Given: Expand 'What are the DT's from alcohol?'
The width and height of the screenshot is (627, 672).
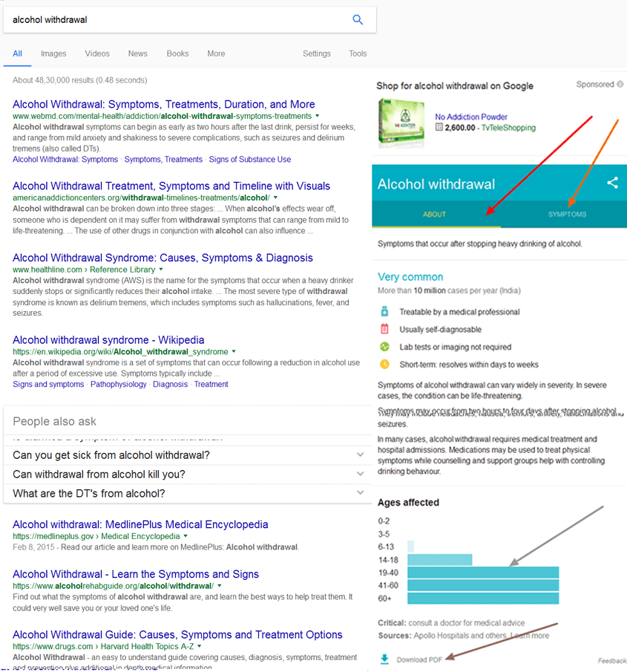Looking at the screenshot, I should [x=188, y=493].
